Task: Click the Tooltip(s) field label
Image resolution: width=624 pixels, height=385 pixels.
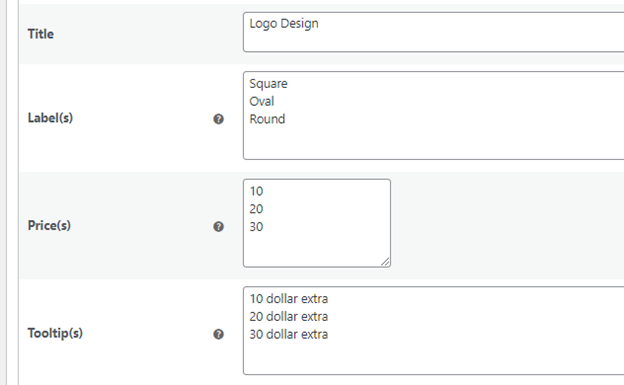Action: [55, 333]
